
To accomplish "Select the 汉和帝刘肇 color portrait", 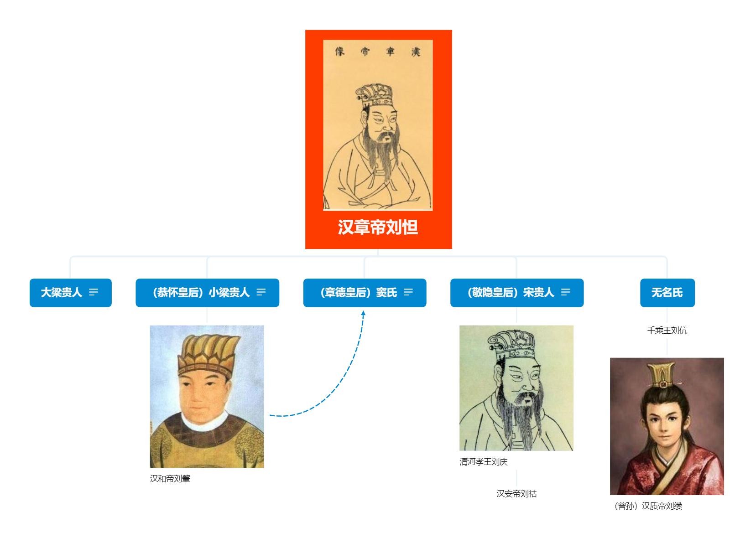I will 207,396.
